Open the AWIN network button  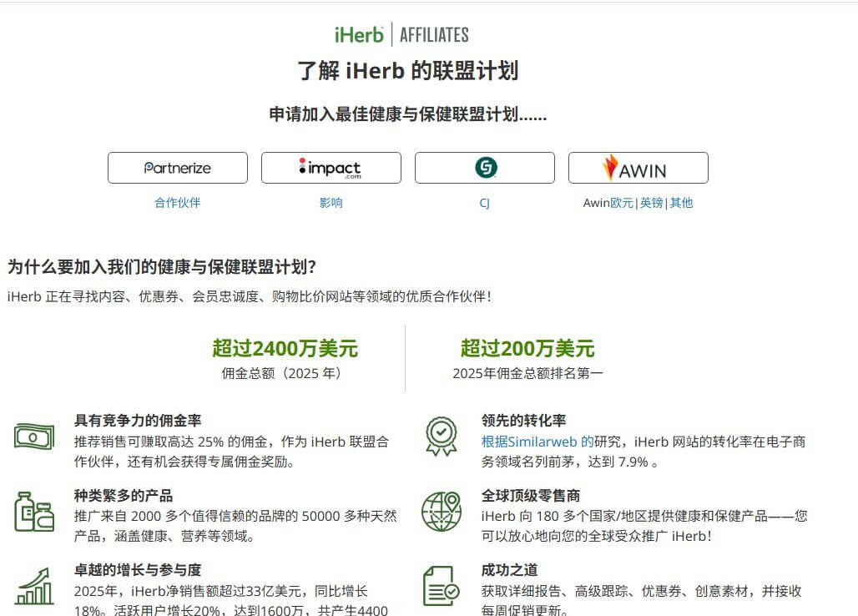tap(638, 168)
